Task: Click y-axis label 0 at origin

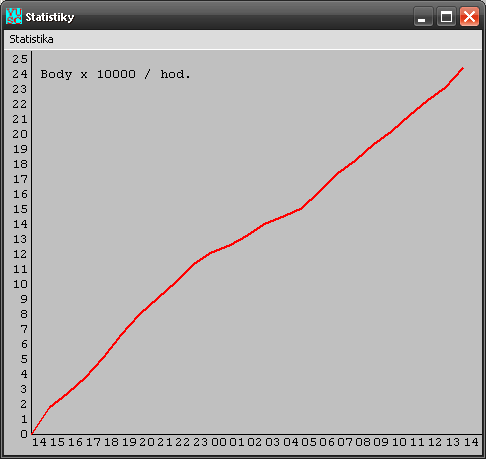Action: (x=24, y=434)
